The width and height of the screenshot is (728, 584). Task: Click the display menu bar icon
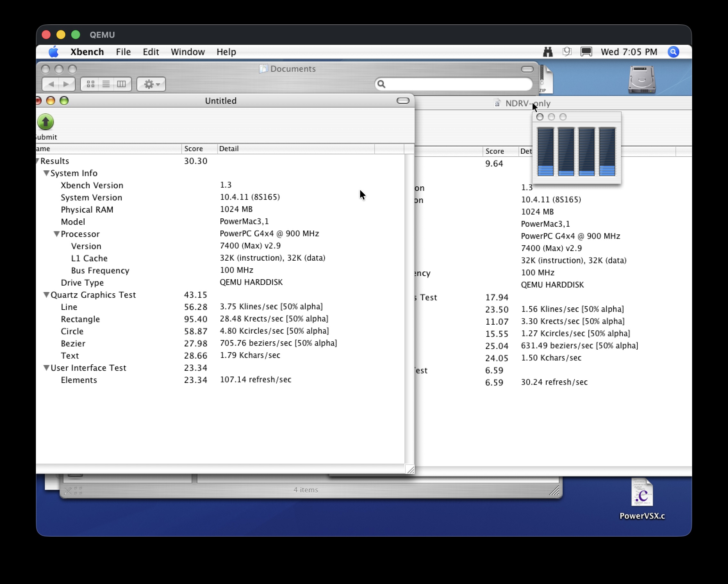(586, 52)
